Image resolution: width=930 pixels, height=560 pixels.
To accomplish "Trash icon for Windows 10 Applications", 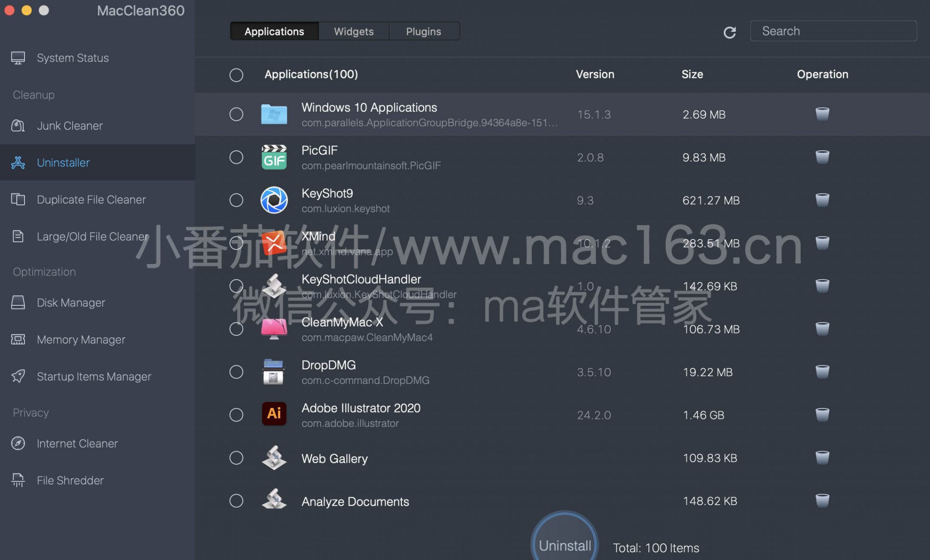I will 822,113.
